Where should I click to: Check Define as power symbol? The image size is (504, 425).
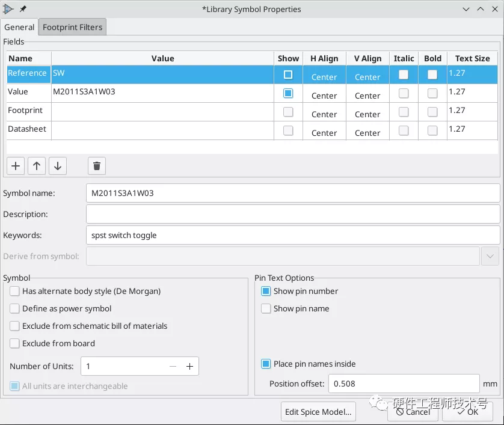point(14,308)
